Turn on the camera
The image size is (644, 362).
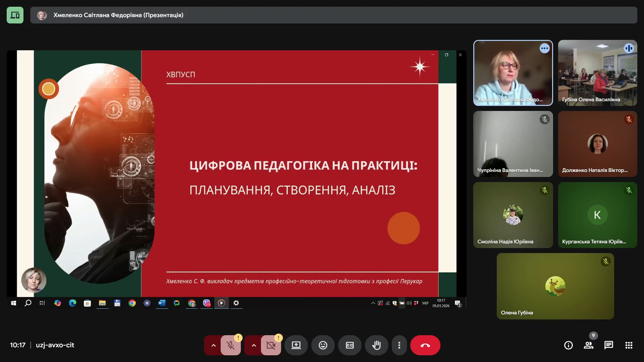(x=271, y=345)
